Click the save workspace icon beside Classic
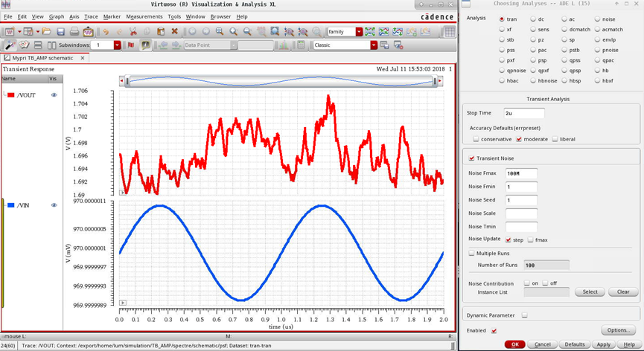 click(384, 45)
